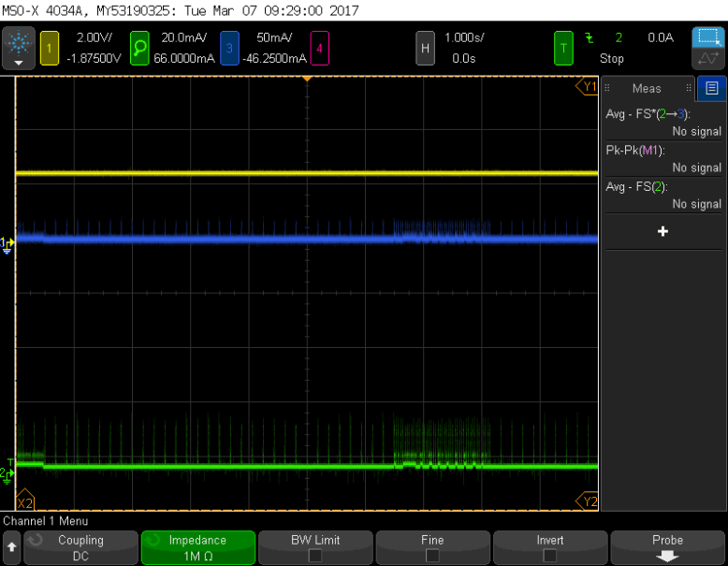Click the Meas sidebar header tab
This screenshot has height=566, width=728.
point(647,88)
